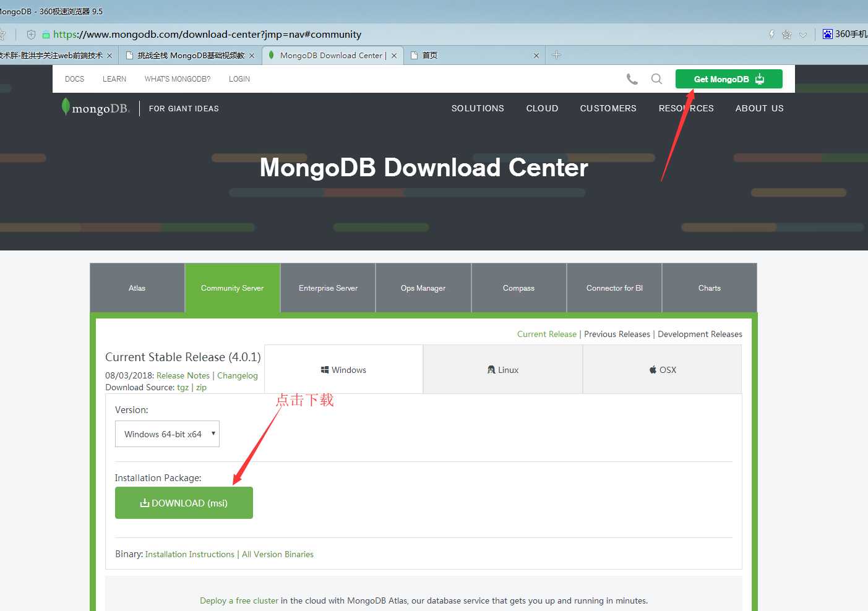Close the 胜洪宇关注web前端技术 tab
This screenshot has height=611, width=868.
[x=110, y=56]
